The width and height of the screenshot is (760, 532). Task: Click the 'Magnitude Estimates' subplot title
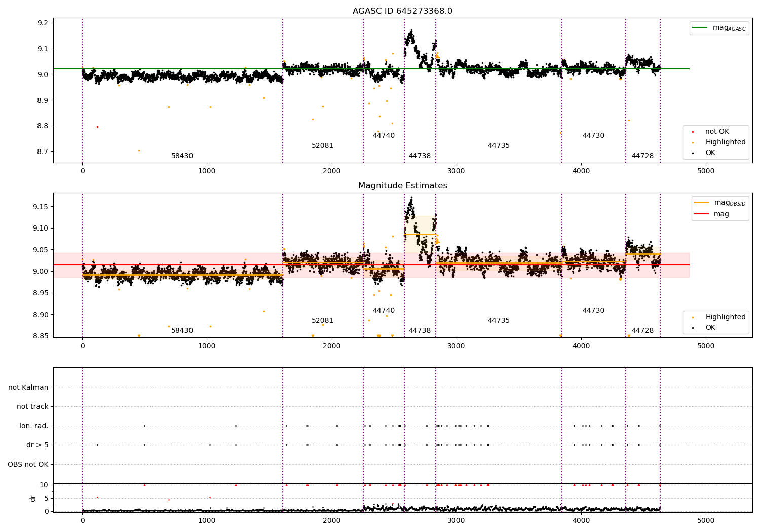click(402, 186)
